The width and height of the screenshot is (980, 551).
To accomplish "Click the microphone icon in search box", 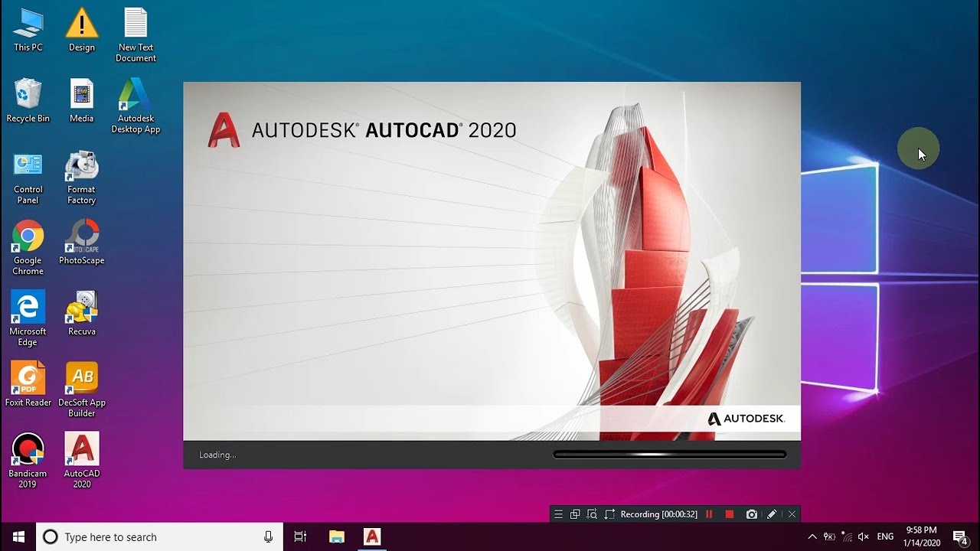I will [268, 536].
